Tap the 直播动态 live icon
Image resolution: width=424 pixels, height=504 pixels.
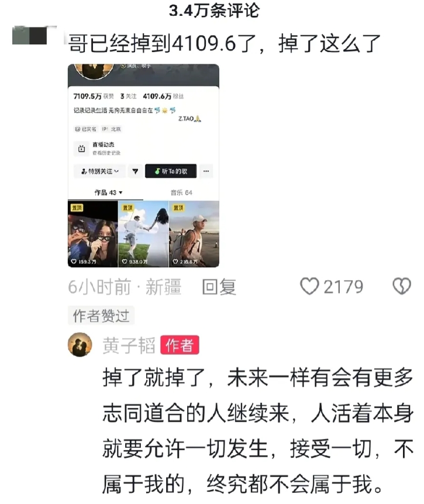click(82, 149)
